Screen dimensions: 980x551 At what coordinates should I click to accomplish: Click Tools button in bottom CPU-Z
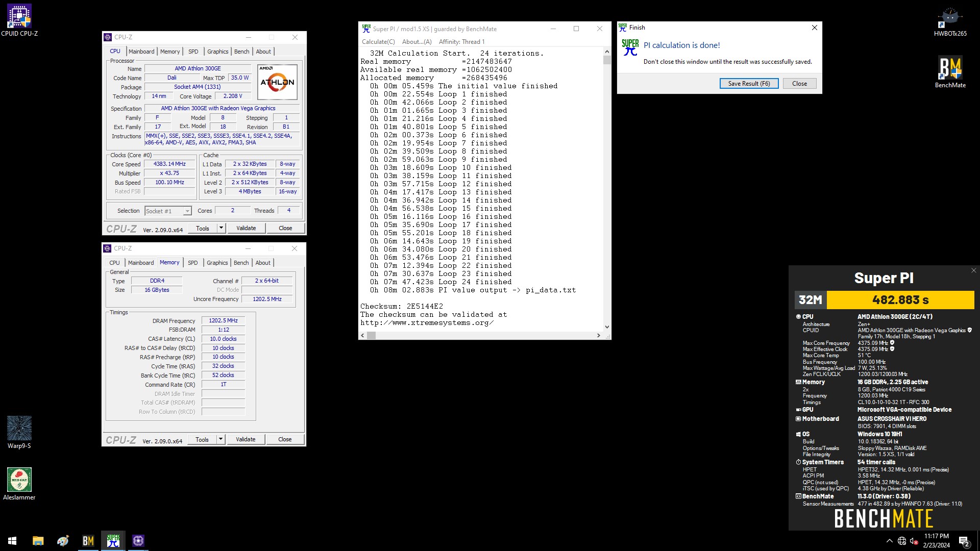[x=202, y=439]
